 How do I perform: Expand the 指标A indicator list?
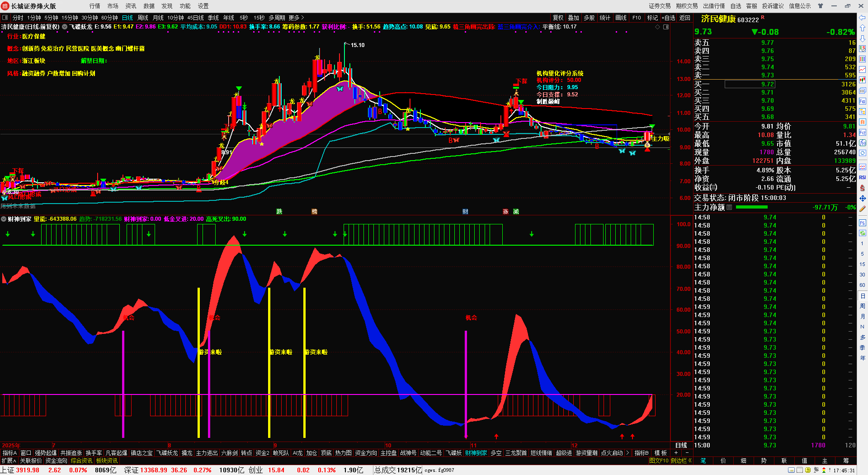[9, 453]
